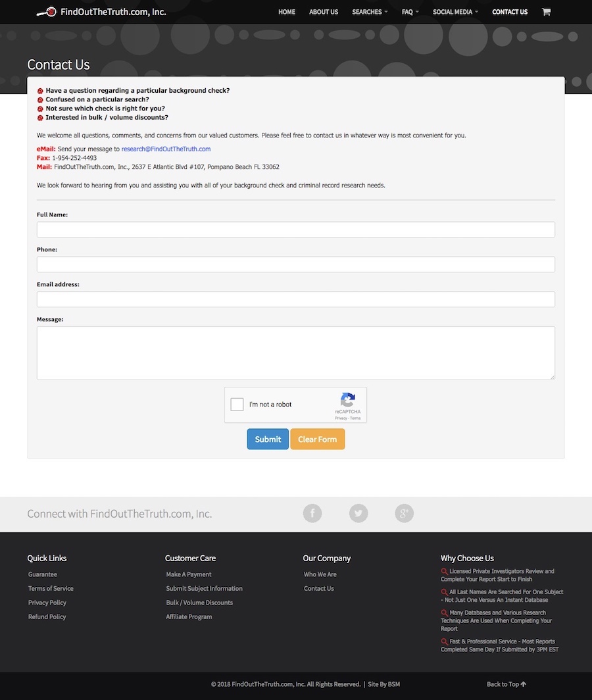Click the Licensed Private Investigators reason text
Viewport: 592px width, 700px height.
[497, 575]
